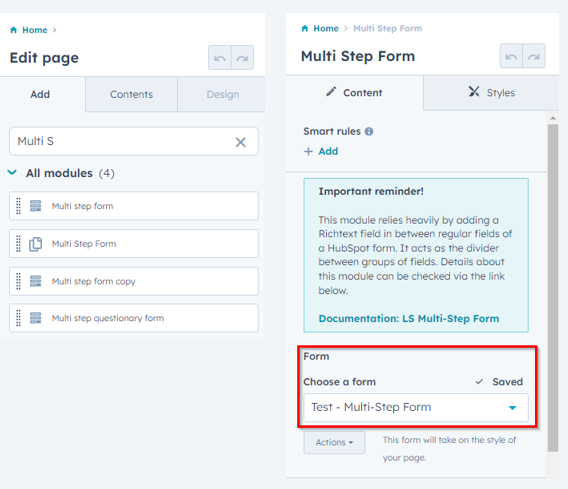568x489 pixels.
Task: Click the Smart rules info icon
Action: [369, 131]
